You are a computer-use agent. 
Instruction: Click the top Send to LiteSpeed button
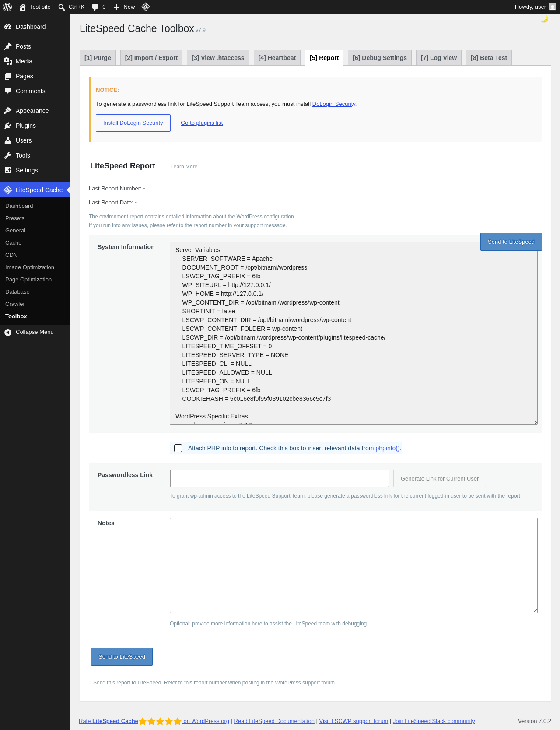511,242
